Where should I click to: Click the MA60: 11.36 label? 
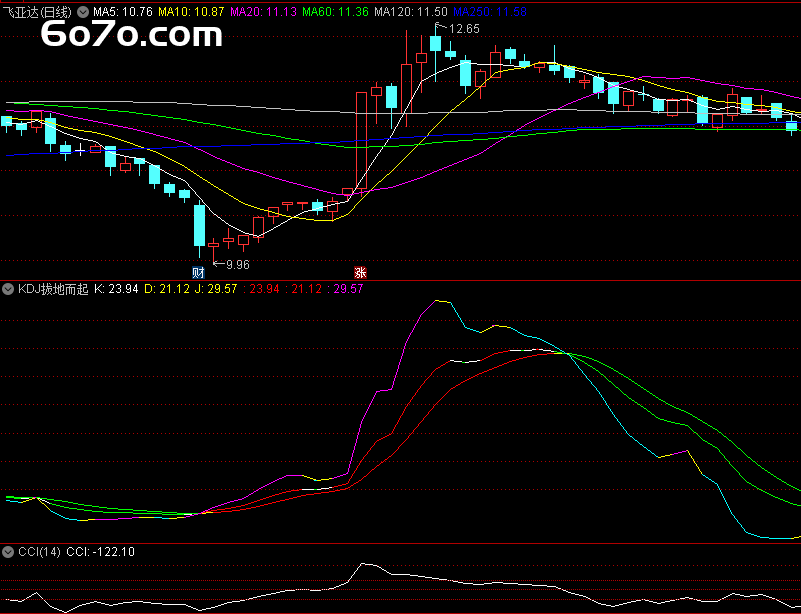[335, 12]
